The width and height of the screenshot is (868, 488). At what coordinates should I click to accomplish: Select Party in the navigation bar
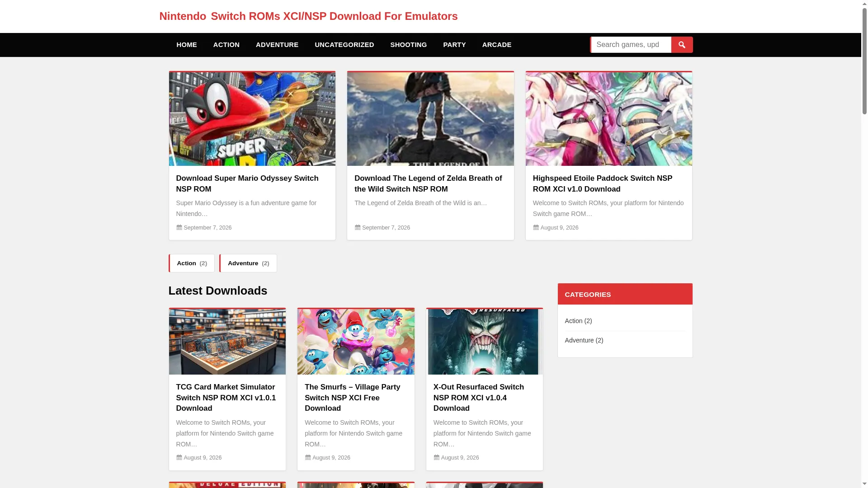[x=454, y=45]
